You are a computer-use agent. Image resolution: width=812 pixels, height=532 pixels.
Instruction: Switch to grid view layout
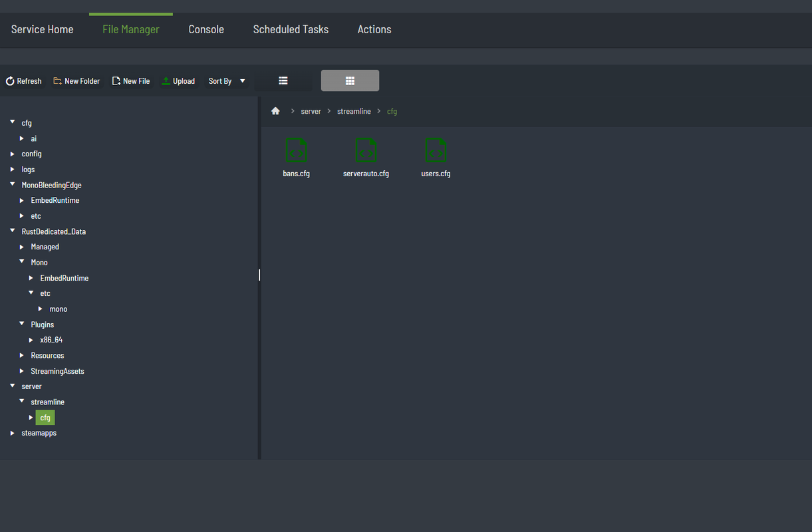350,80
